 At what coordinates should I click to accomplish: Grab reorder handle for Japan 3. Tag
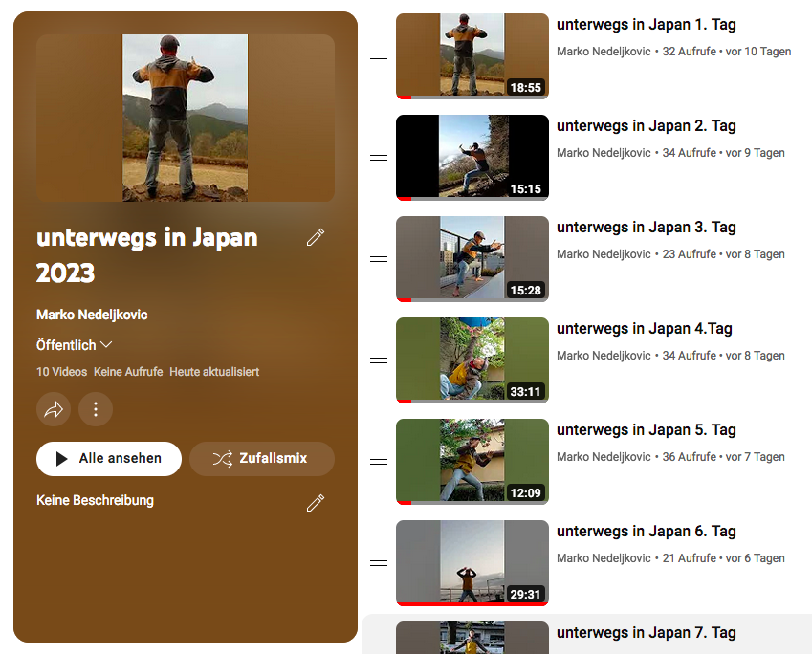[x=379, y=259]
